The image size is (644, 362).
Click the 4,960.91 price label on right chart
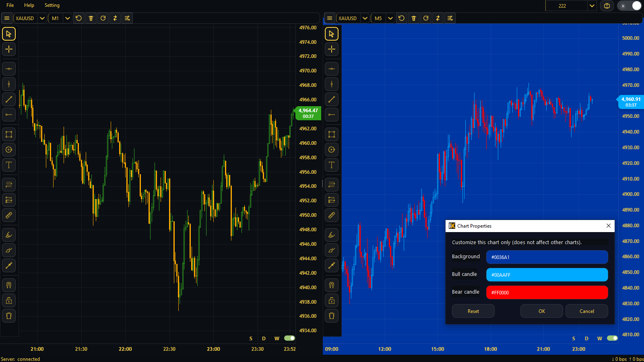click(631, 102)
